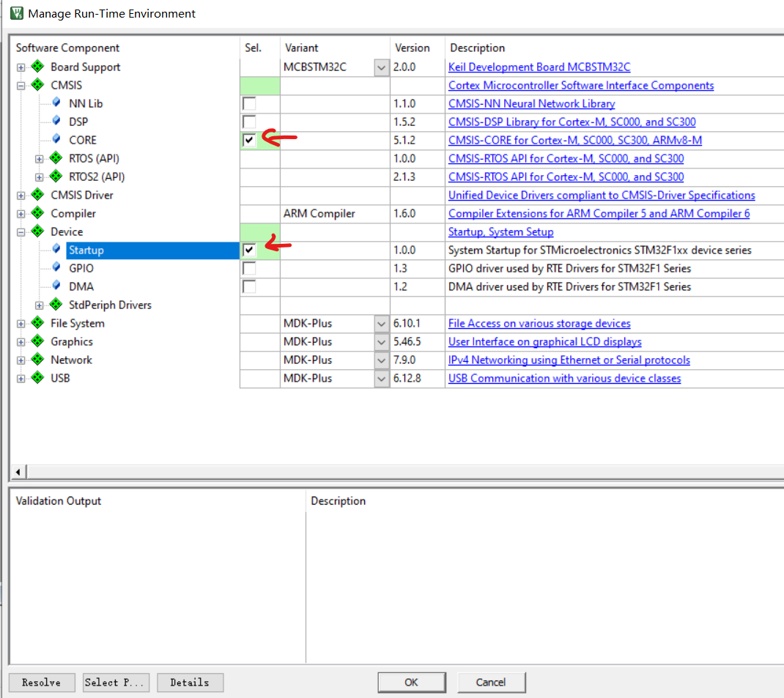
Task: Expand the RTOS2 (API) tree node
Action: click(39, 177)
